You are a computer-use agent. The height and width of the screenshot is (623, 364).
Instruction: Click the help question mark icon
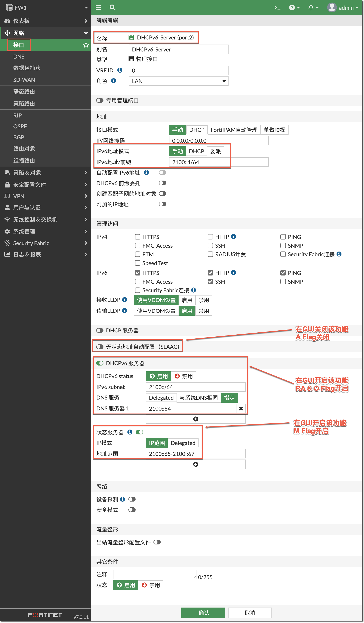[292, 8]
